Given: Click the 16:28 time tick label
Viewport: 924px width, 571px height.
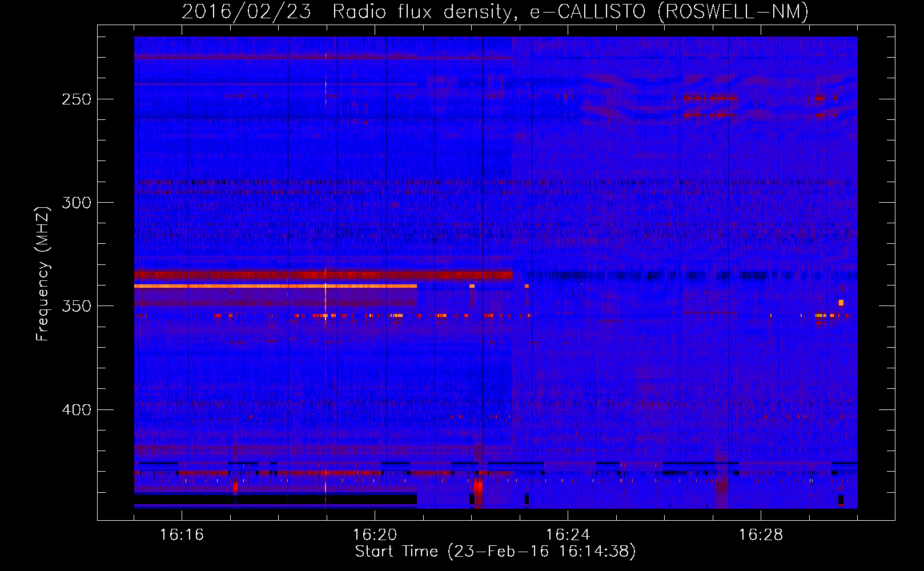Looking at the screenshot, I should [x=761, y=535].
